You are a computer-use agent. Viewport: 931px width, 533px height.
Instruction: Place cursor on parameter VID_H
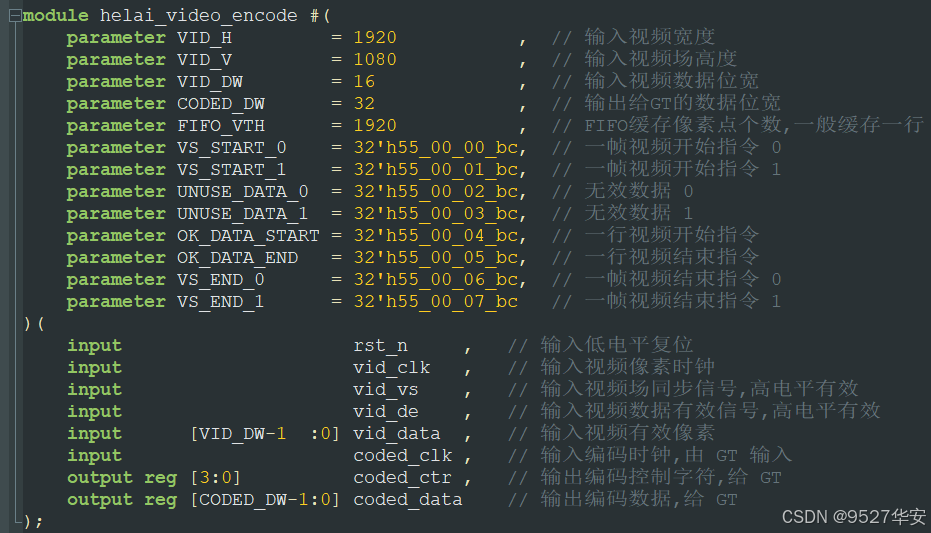coord(204,38)
